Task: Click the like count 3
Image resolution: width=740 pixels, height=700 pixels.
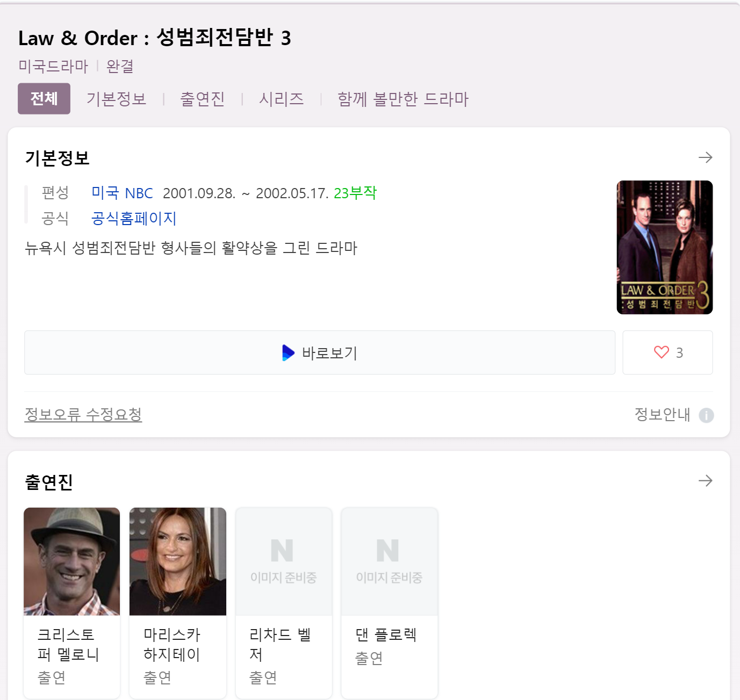Action: coord(679,352)
